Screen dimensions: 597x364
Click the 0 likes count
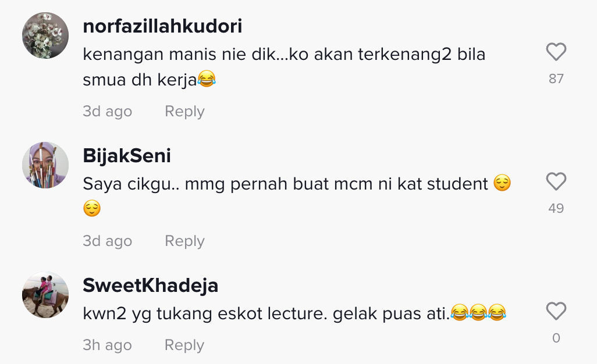(x=556, y=338)
